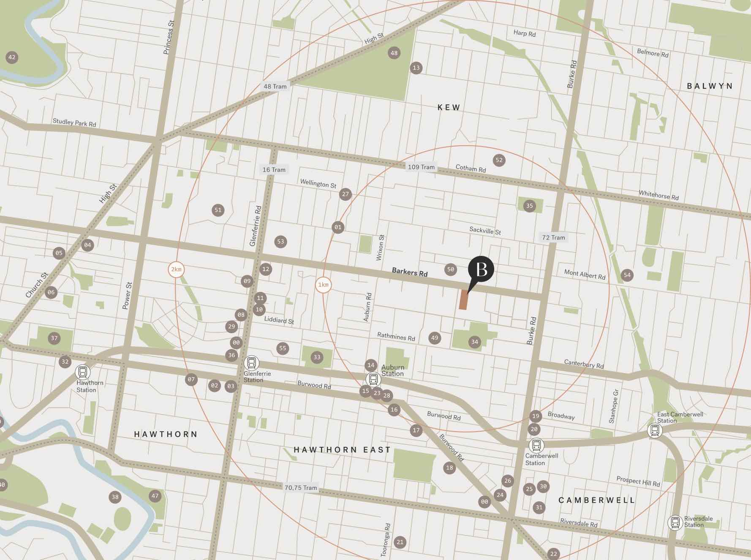The width and height of the screenshot is (751, 560).
Task: Select map marker number 50
Action: 451,269
